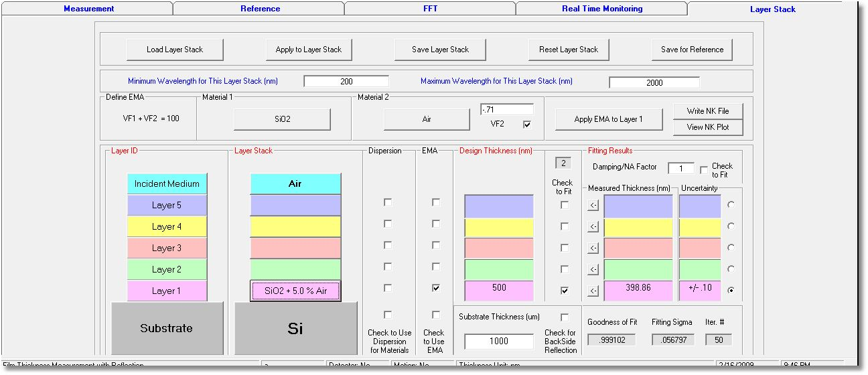The height and width of the screenshot is (375, 868).
Task: Click the Si substrate stack button
Action: pos(295,328)
